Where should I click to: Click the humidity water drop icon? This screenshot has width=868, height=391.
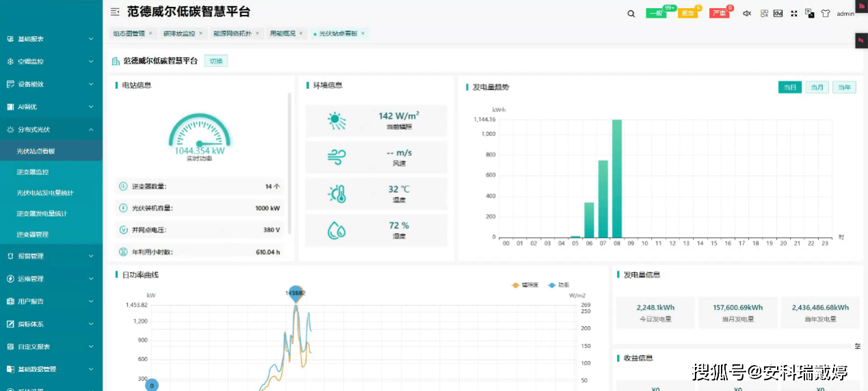click(337, 230)
